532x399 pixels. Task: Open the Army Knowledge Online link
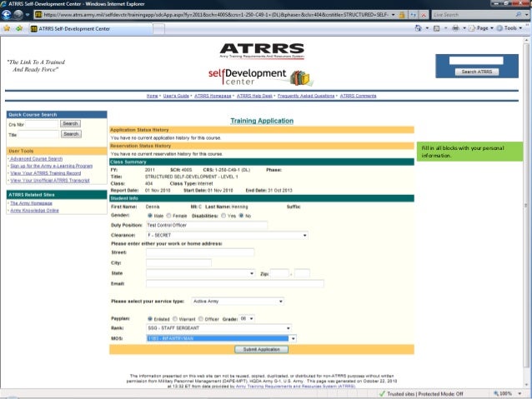pos(34,211)
